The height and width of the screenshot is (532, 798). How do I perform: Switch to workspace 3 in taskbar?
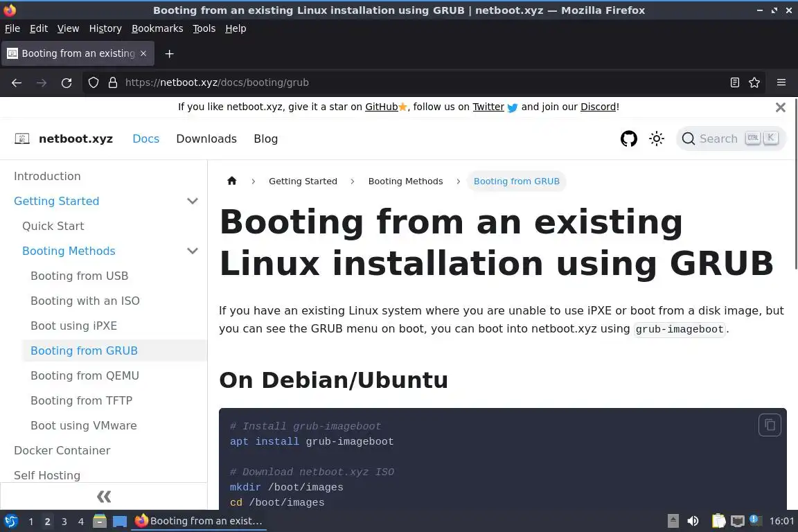64,522
